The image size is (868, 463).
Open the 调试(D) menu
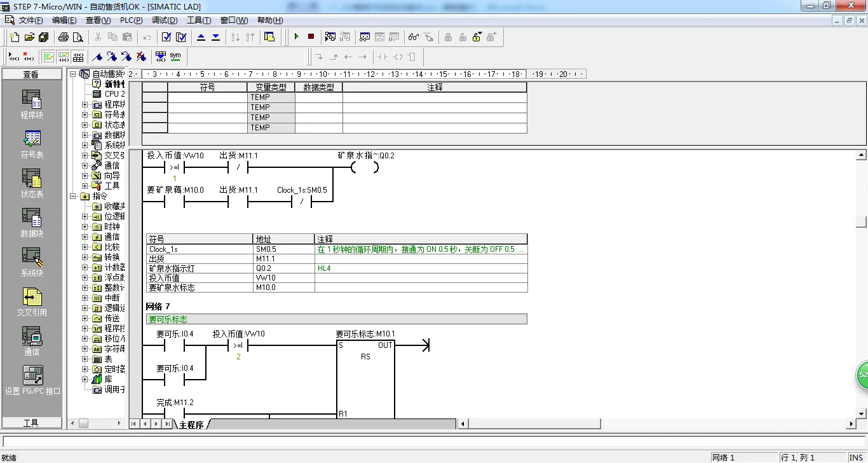tap(165, 20)
